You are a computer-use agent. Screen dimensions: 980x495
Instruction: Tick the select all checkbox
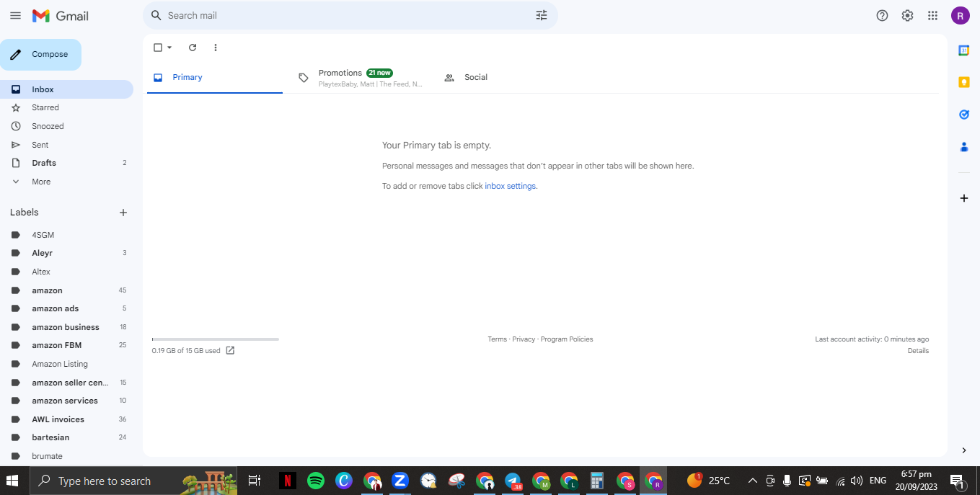158,48
